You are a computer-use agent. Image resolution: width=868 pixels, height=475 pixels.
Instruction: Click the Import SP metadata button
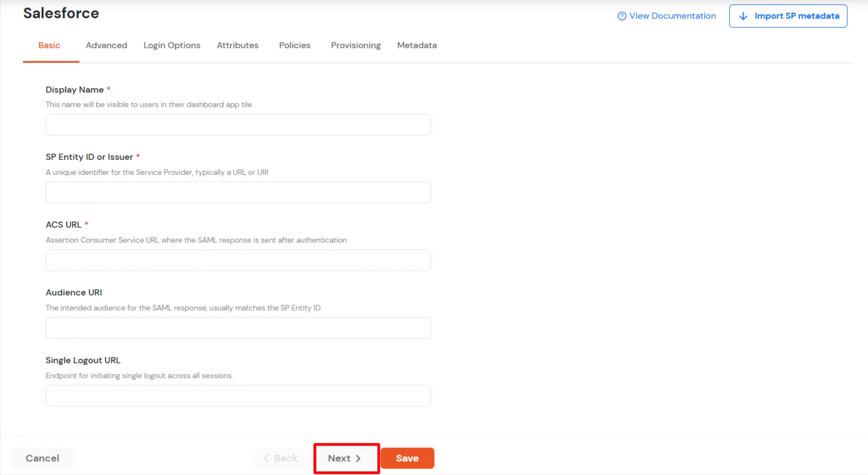point(788,16)
